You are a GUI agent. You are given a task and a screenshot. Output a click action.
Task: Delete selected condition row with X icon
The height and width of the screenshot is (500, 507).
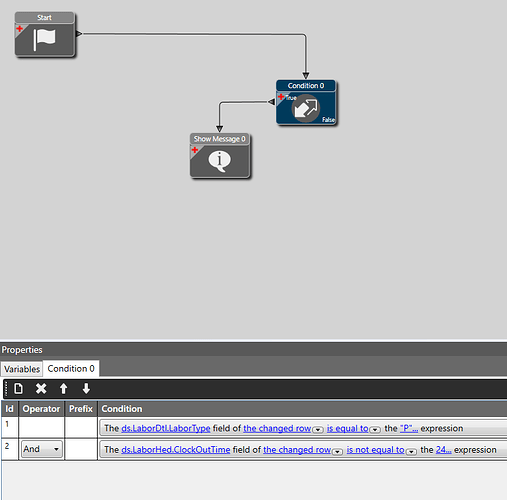pos(41,388)
